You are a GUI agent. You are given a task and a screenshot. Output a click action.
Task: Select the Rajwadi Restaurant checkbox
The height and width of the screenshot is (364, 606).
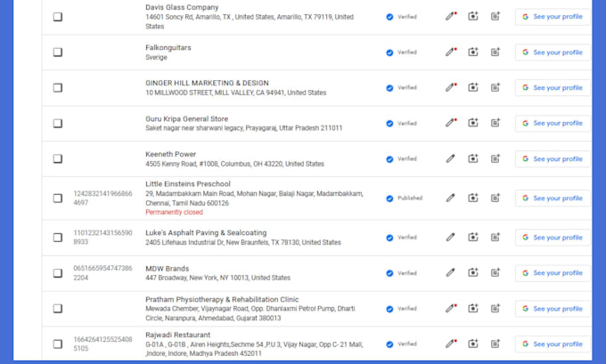coord(58,344)
